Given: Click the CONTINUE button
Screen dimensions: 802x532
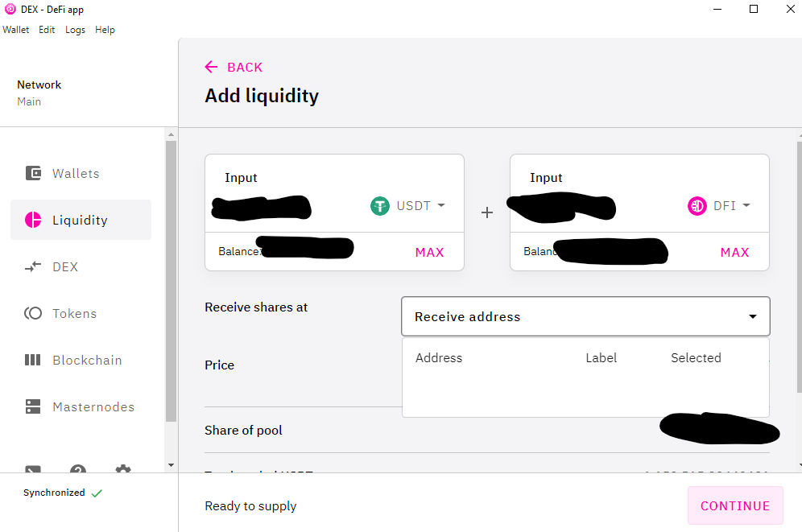Looking at the screenshot, I should pos(735,505).
